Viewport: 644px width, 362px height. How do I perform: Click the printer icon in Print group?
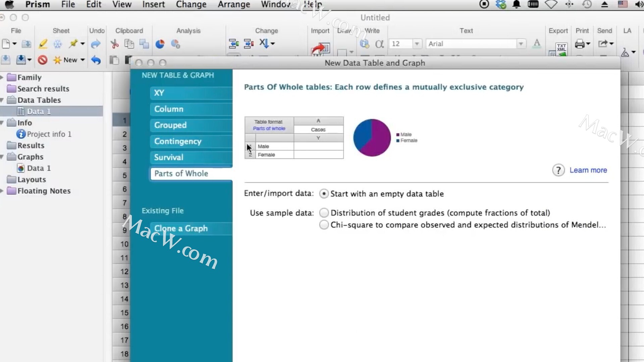580,44
